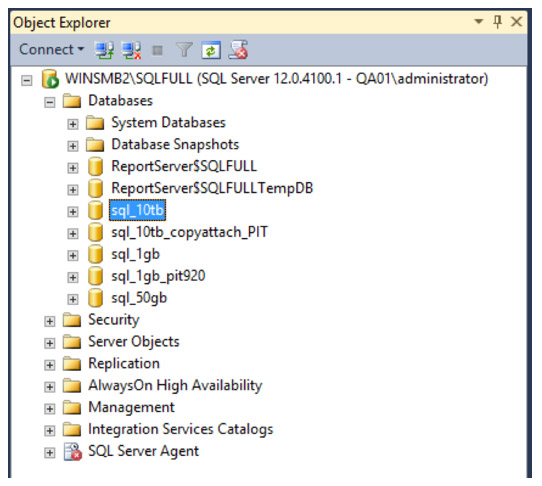Select the ReportServer$SQLFULLTempDB database

pos(212,188)
